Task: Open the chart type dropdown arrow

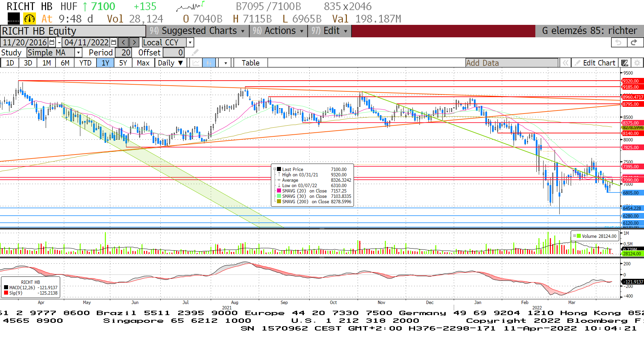Action: coord(226,63)
